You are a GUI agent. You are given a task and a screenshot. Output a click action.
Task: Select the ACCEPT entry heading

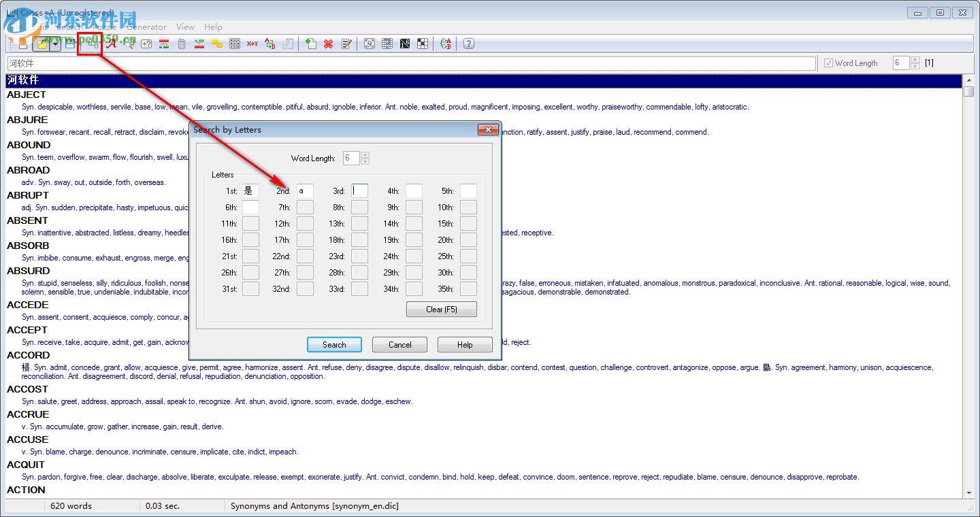27,331
